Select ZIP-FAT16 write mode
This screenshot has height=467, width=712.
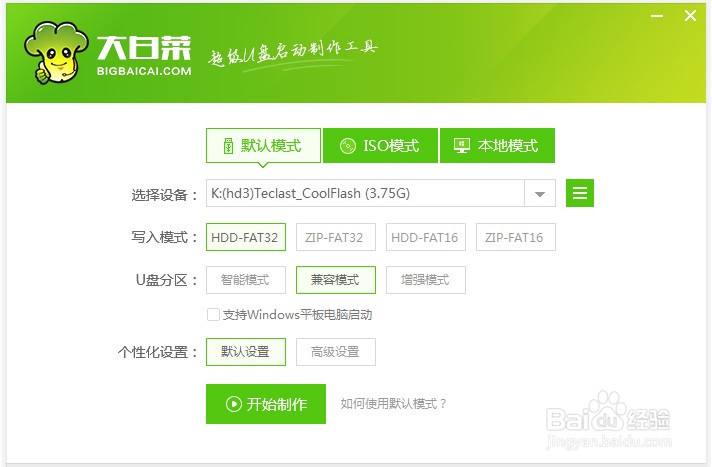pyautogui.click(x=515, y=237)
